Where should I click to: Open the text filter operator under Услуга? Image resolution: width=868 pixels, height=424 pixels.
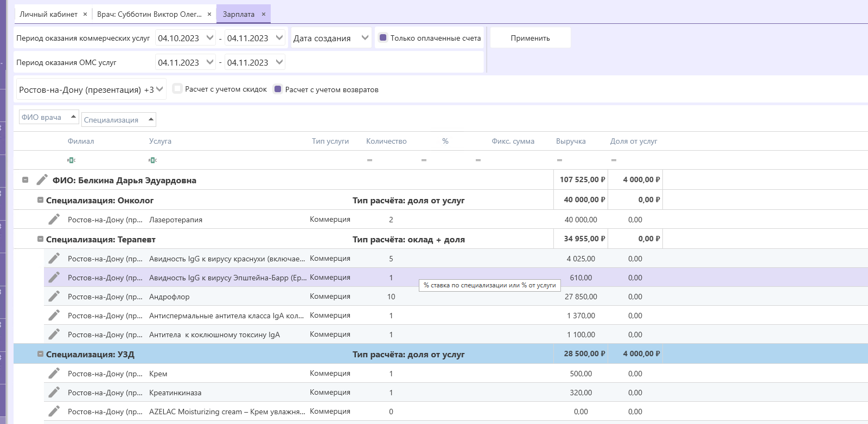(x=152, y=160)
